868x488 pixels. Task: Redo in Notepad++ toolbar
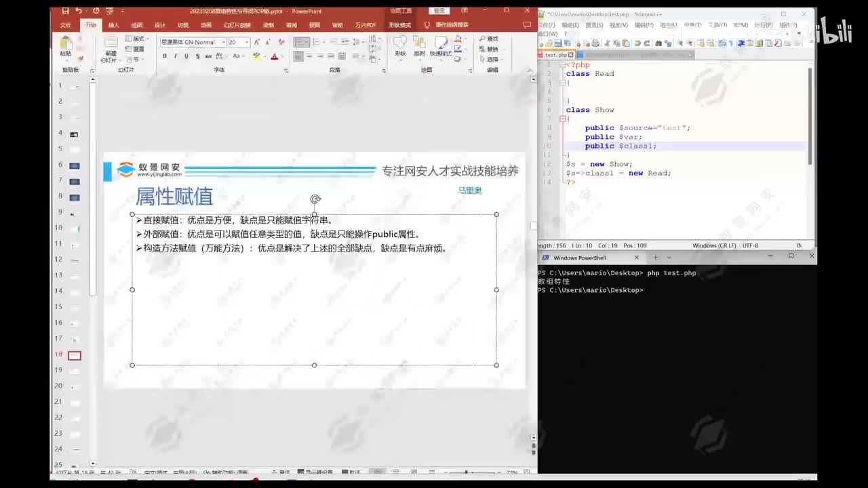(648, 43)
